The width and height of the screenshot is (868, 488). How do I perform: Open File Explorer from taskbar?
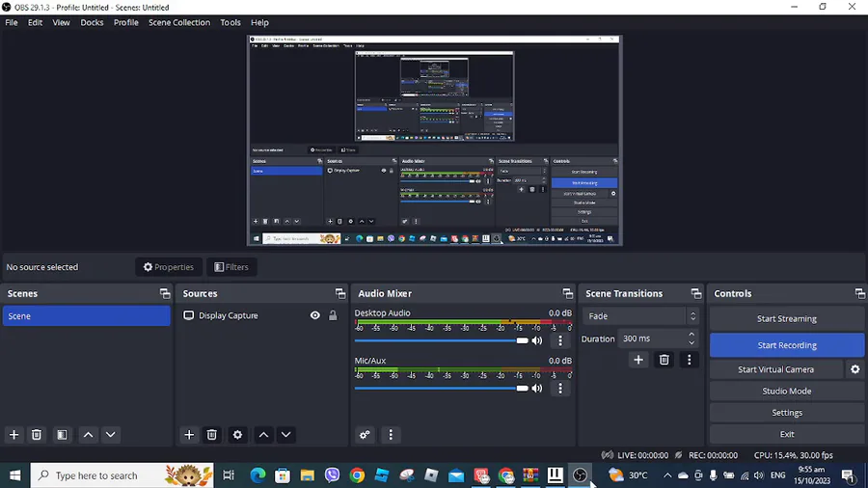point(308,475)
